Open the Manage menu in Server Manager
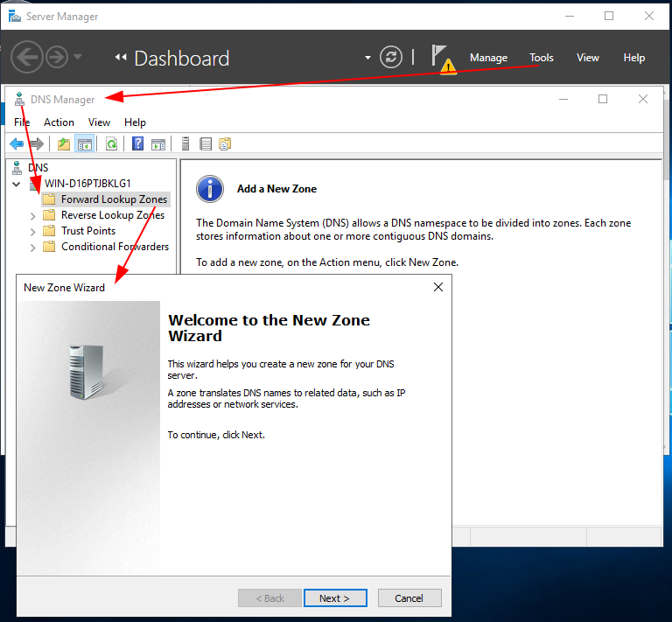The width and height of the screenshot is (672, 622). click(488, 58)
